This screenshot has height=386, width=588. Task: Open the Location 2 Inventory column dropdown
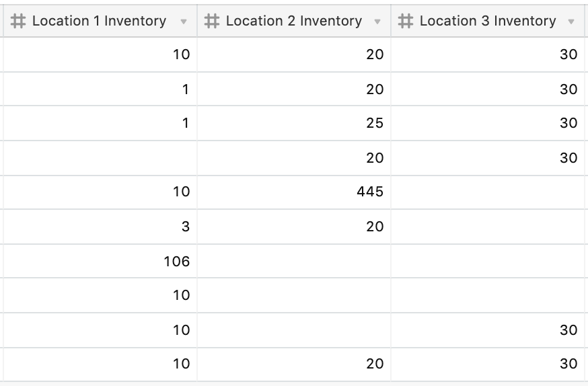pos(377,22)
